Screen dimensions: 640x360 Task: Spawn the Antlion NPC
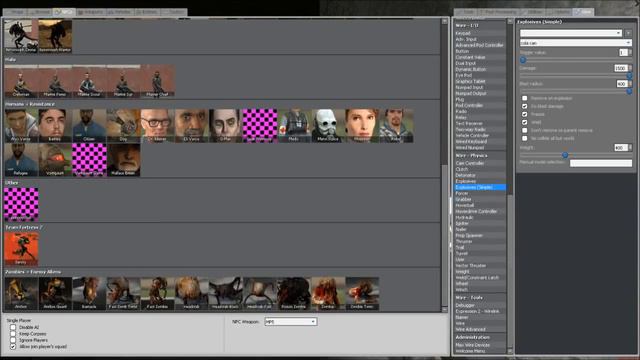pyautogui.click(x=21, y=293)
